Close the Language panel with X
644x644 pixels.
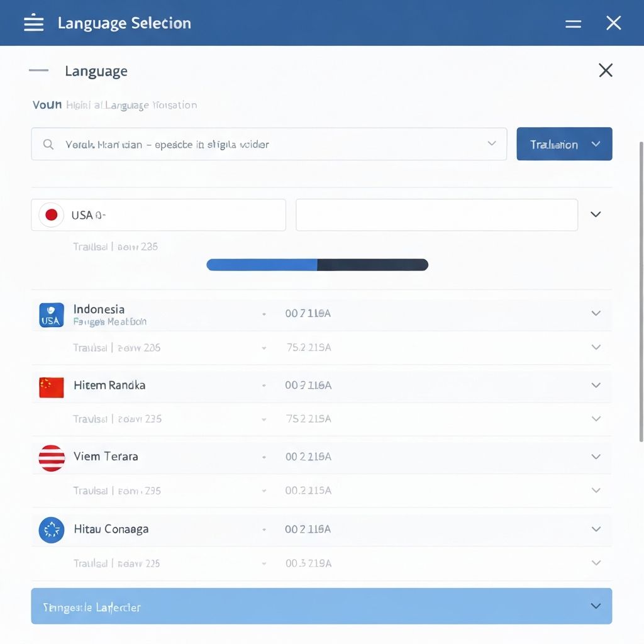tap(605, 70)
